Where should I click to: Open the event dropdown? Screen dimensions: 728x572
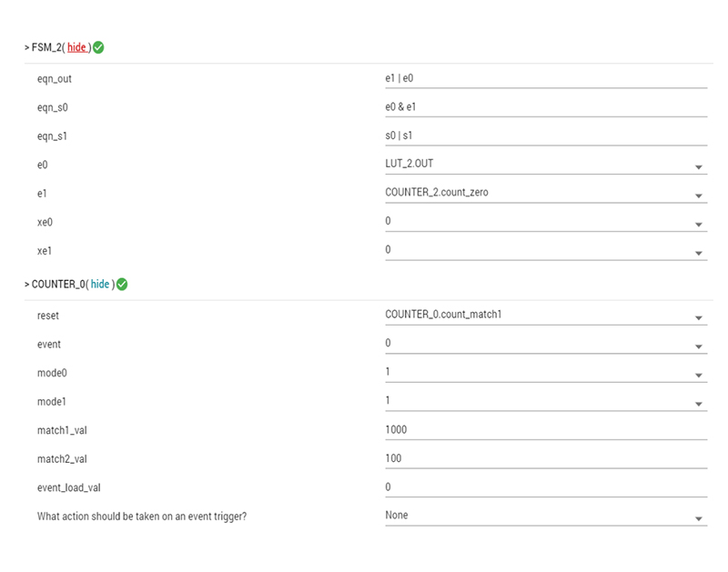click(545, 345)
